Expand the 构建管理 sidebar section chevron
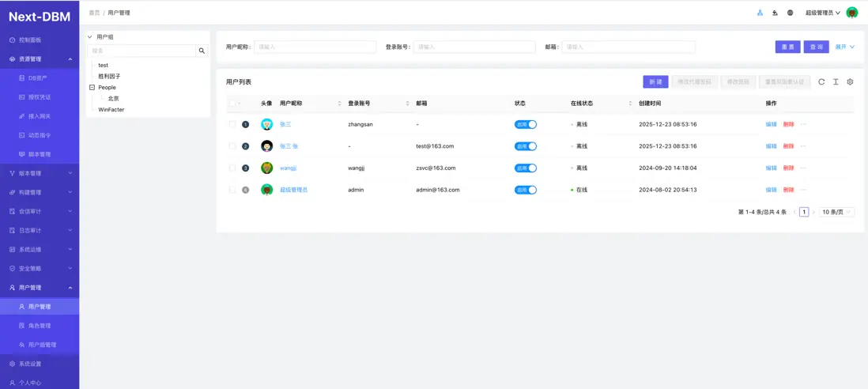The width and height of the screenshot is (868, 389). (70, 192)
